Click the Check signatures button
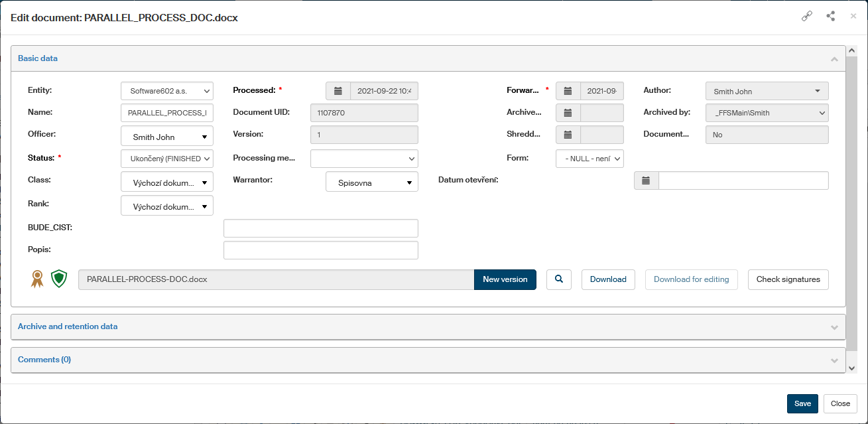This screenshot has width=868, height=424. [788, 279]
